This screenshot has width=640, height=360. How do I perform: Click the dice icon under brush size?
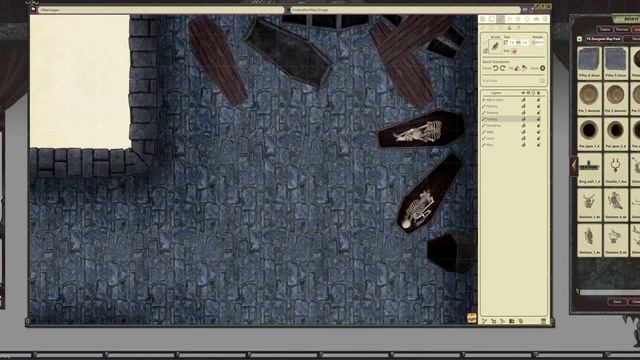click(x=514, y=51)
